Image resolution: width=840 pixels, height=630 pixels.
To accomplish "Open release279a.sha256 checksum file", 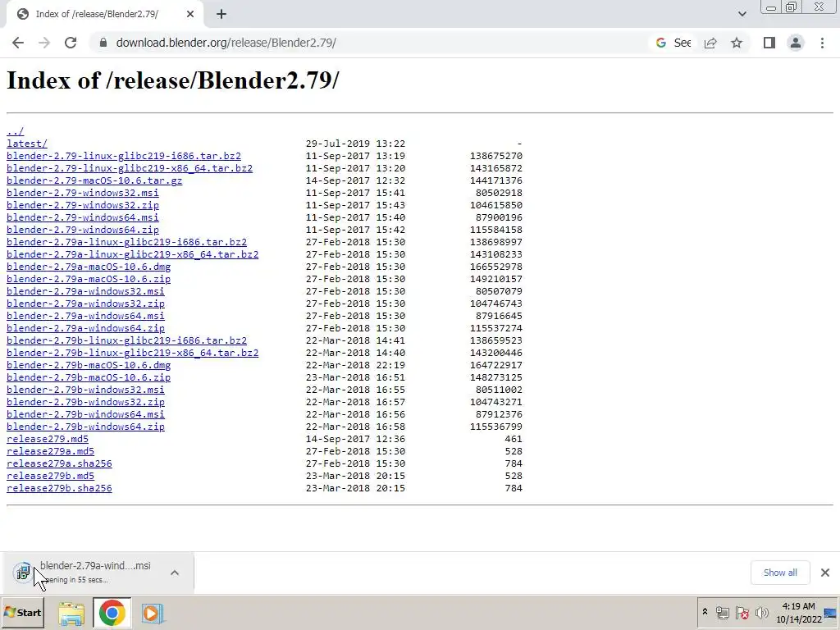I will point(59,464).
